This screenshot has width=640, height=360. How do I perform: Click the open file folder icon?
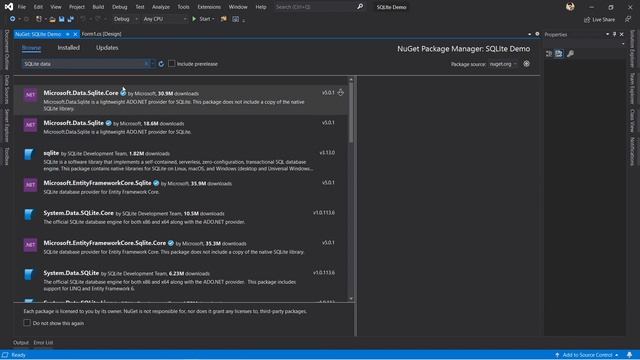click(x=52, y=19)
